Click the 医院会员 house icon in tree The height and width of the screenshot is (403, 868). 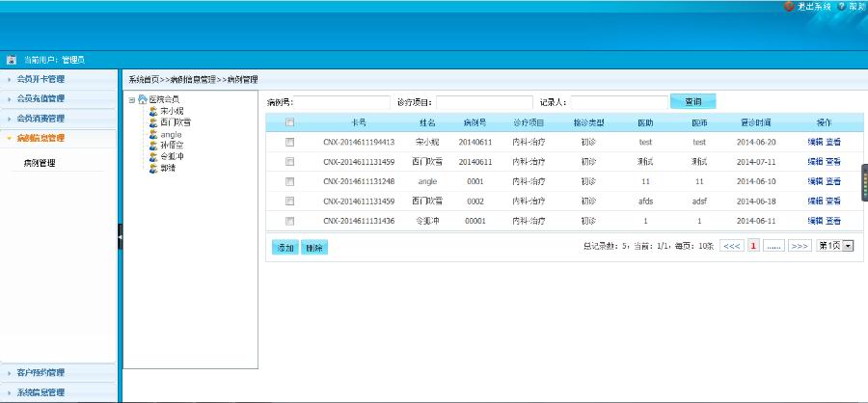(143, 99)
